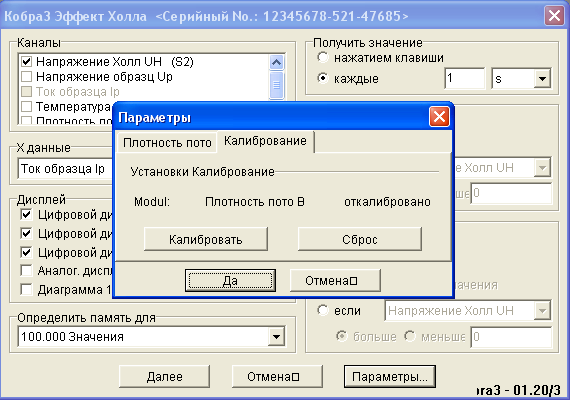Open the Параметры... button
The height and width of the screenshot is (400, 570).
(x=390, y=377)
